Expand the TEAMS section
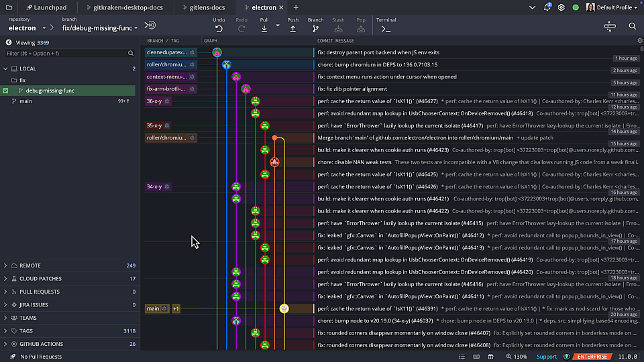This screenshot has height=362, width=644. coord(5,318)
